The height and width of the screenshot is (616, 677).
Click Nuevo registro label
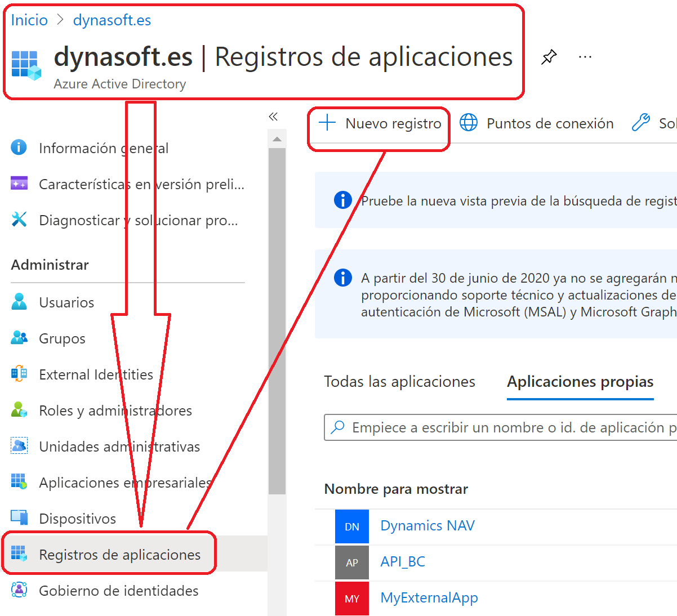pos(394,123)
